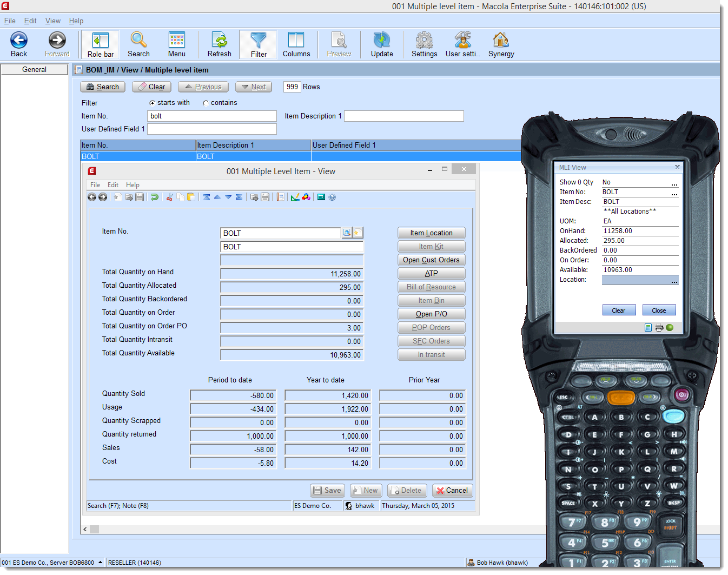This screenshot has width=728, height=575.
Task: Click the red Cancel button
Action: tap(453, 490)
